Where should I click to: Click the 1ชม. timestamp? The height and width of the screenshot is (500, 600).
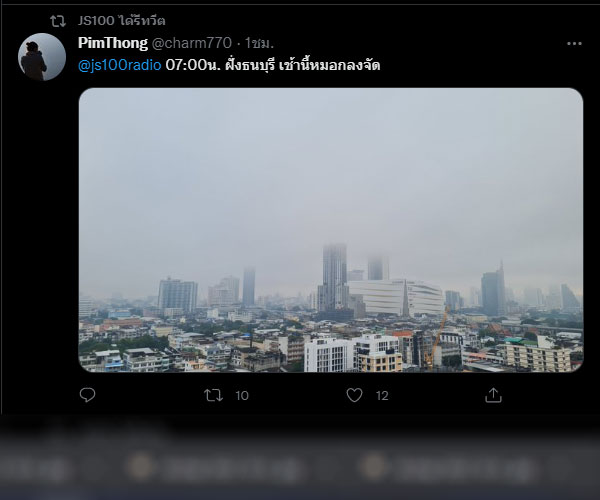click(x=259, y=43)
